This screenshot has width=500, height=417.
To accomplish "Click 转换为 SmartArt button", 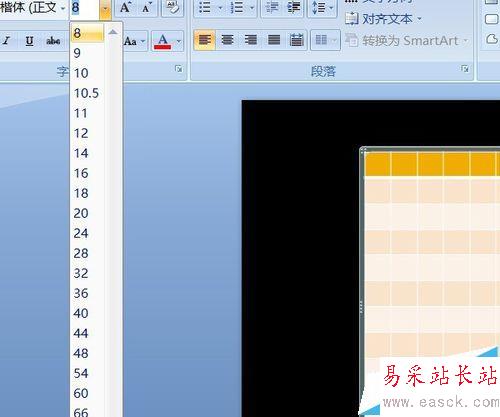I will pos(407,41).
